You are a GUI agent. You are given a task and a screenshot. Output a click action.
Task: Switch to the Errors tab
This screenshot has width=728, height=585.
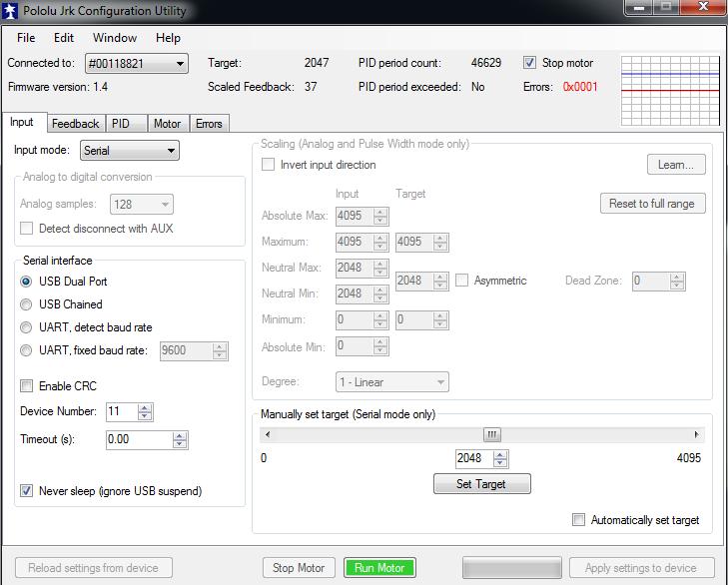click(209, 124)
